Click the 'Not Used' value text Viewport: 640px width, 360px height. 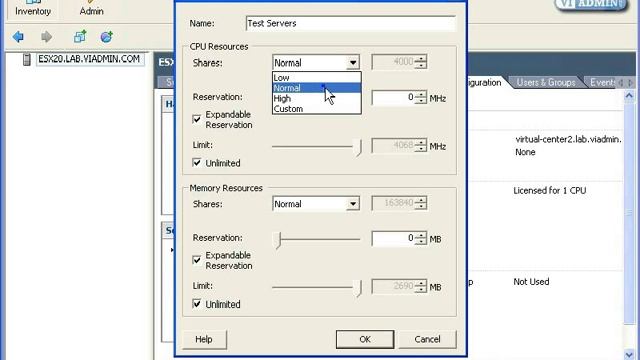pos(531,282)
